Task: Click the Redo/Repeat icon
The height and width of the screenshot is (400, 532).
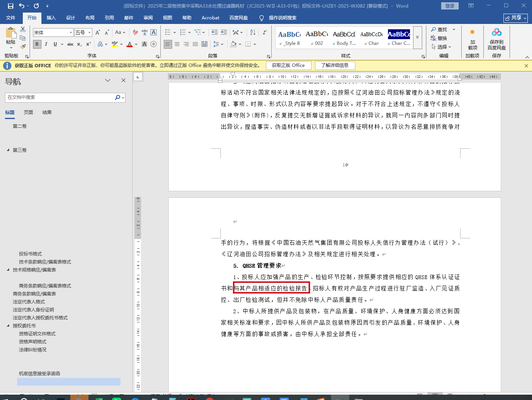Action: pyautogui.click(x=36, y=6)
